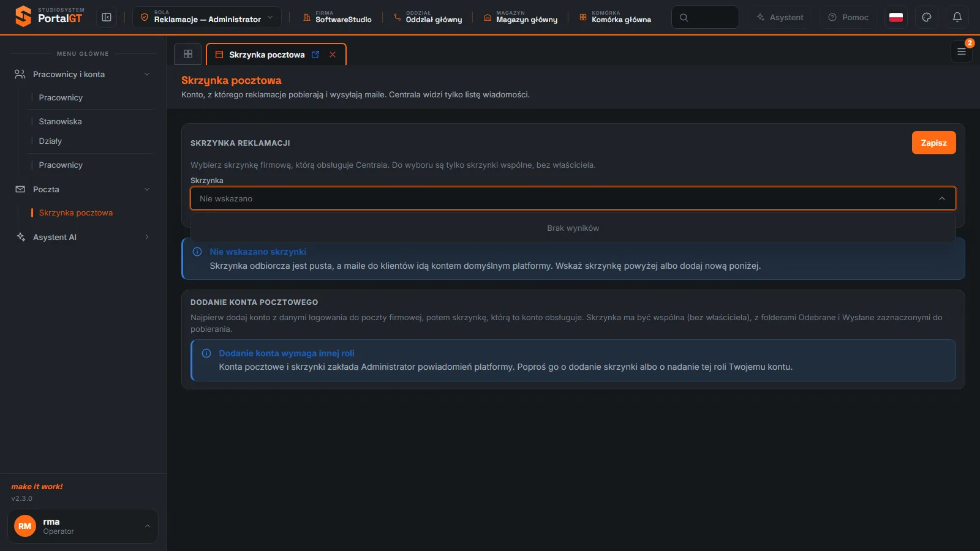Click the info icon beside Nie wskazano skrzynki
Image resolution: width=980 pixels, height=551 pixels.
tap(197, 252)
